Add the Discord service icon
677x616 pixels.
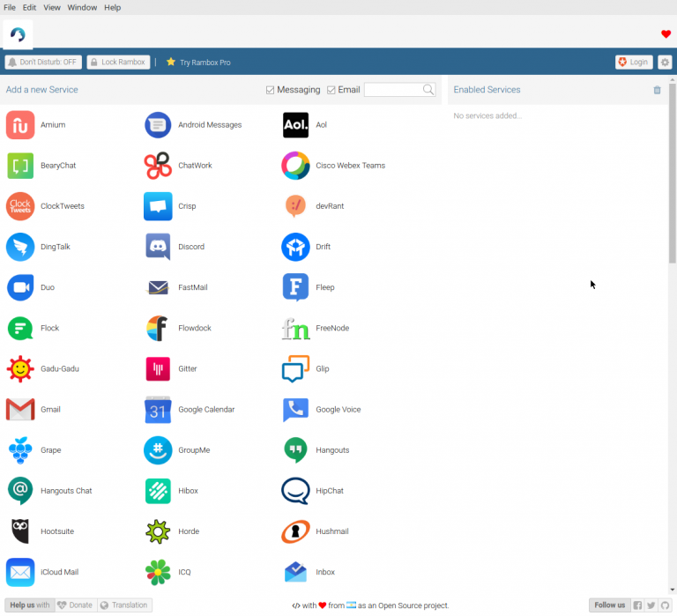pos(158,247)
